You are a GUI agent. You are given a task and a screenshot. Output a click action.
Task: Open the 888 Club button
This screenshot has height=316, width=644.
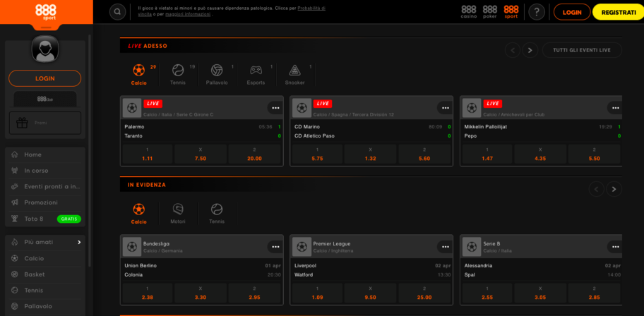pyautogui.click(x=45, y=99)
